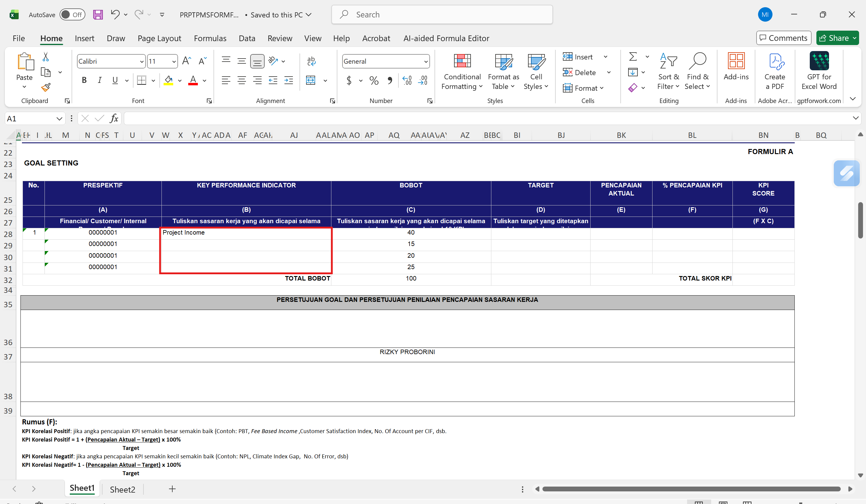Click the Percent Style icon
Image resolution: width=866 pixels, height=504 pixels.
pos(374,80)
